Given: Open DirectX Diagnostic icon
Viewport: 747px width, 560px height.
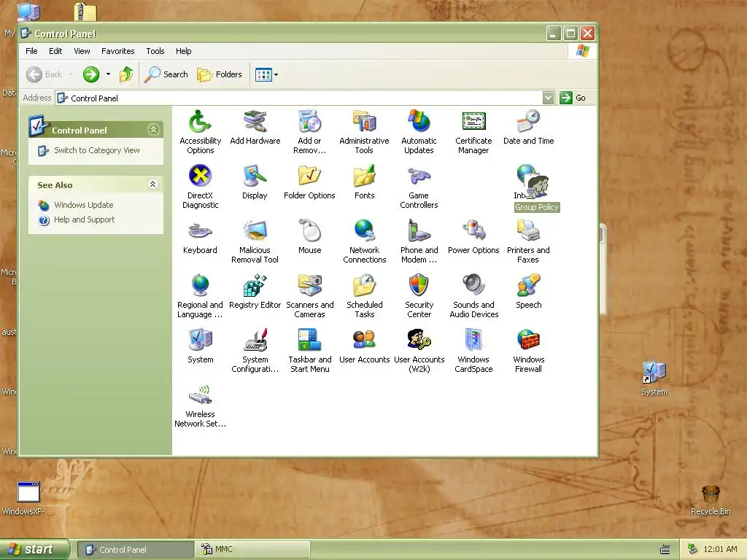Looking at the screenshot, I should (x=200, y=176).
